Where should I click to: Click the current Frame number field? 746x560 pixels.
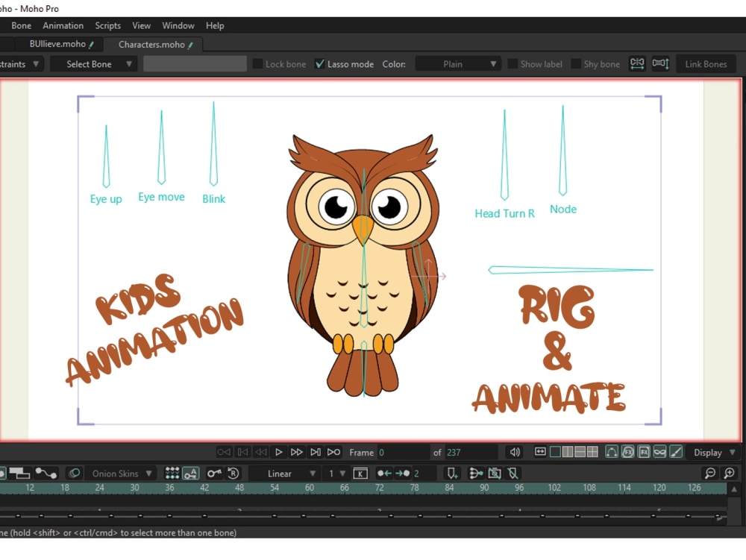pos(403,453)
